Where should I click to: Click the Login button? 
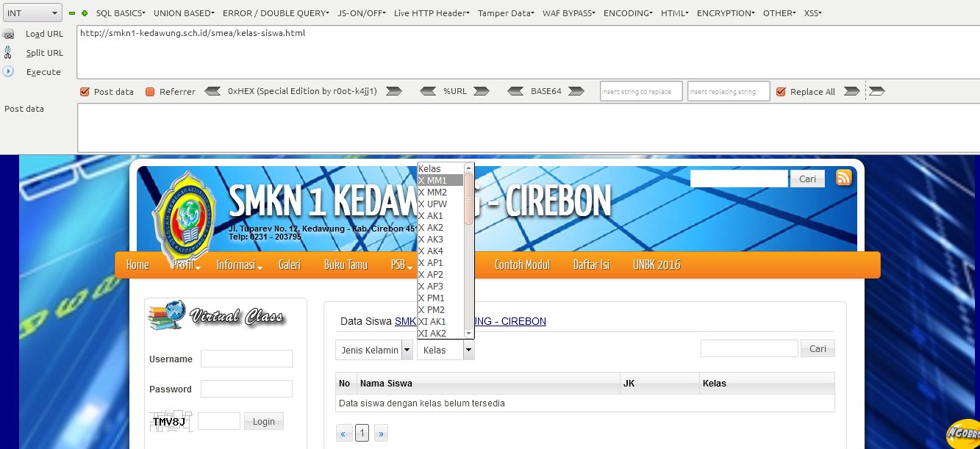[263, 421]
